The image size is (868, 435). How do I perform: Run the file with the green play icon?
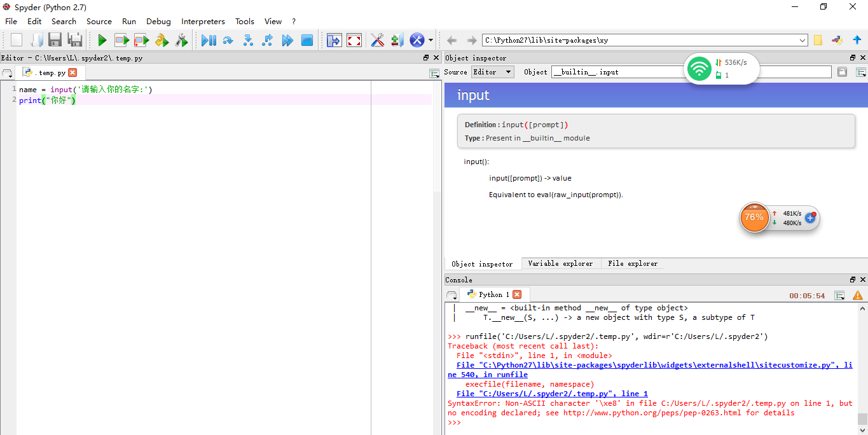coord(102,41)
